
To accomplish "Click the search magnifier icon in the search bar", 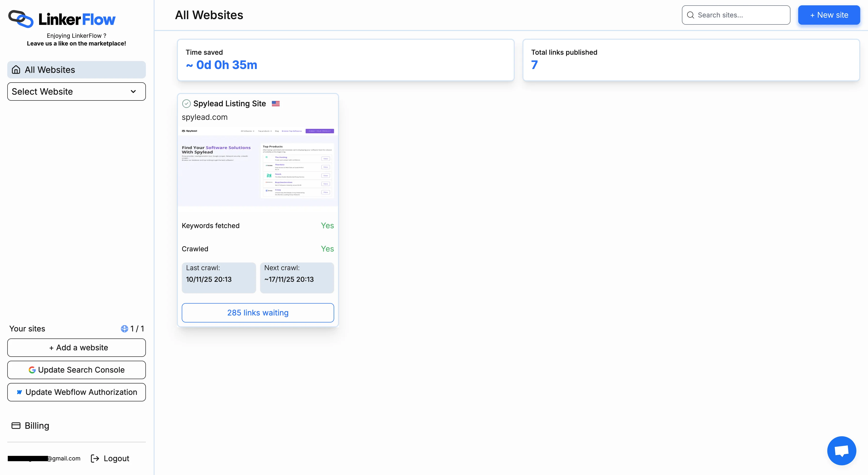I will tap(690, 15).
